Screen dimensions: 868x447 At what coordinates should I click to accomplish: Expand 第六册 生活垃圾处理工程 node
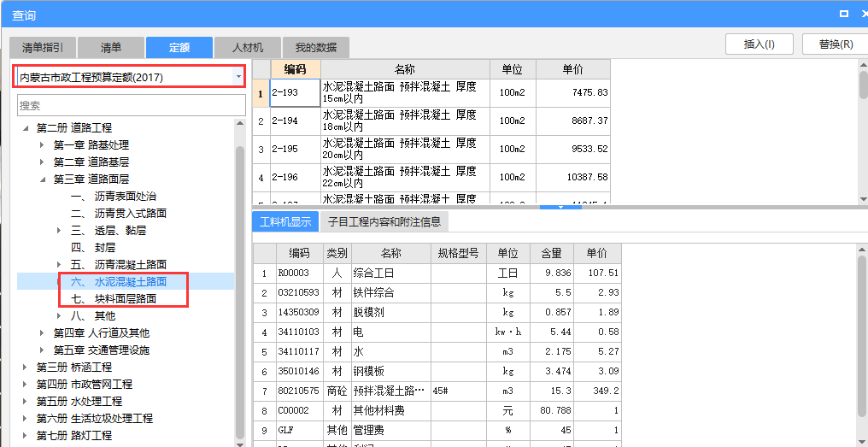click(x=25, y=418)
